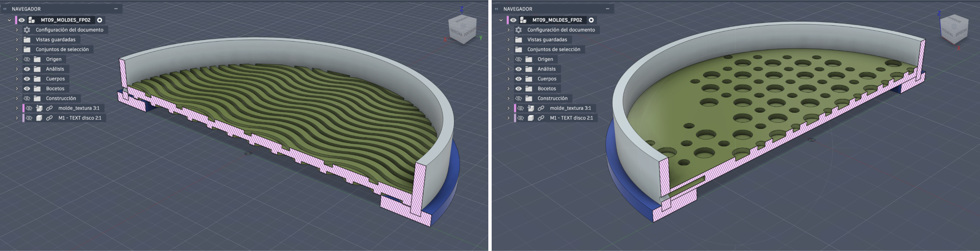The image size is (980, 251).
Task: Select the Construcción item in left navigator
Action: pyautogui.click(x=61, y=98)
